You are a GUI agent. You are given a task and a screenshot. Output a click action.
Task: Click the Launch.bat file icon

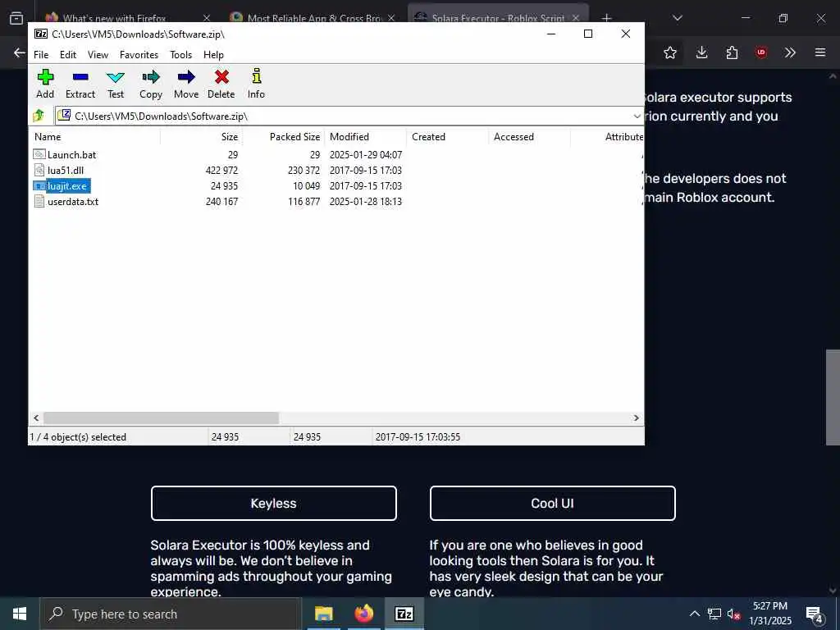[39, 154]
